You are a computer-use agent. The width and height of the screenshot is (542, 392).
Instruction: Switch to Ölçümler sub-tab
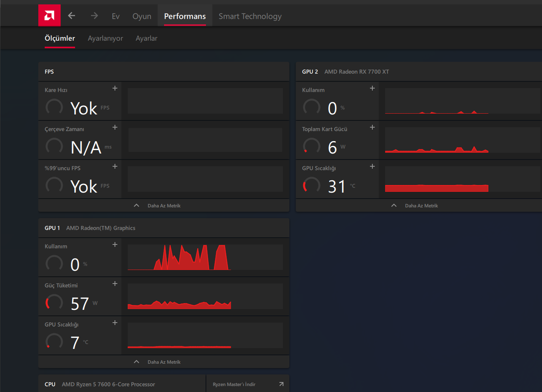point(60,39)
